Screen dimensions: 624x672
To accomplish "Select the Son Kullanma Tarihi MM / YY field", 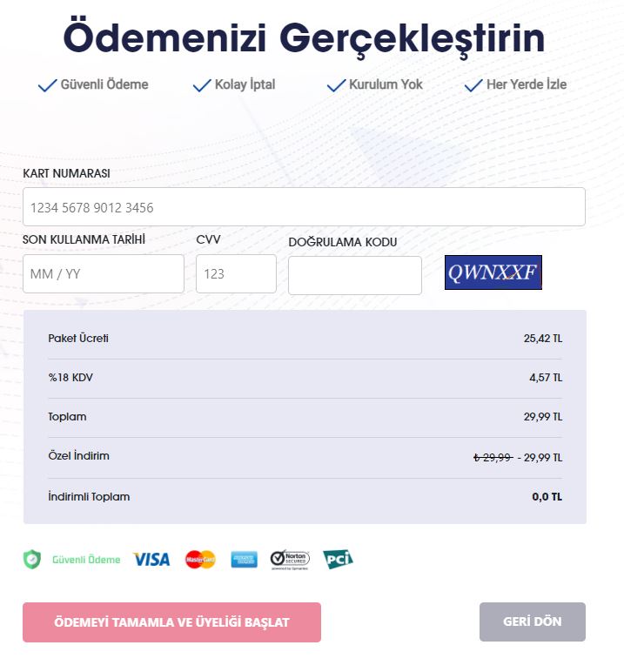I will (104, 274).
